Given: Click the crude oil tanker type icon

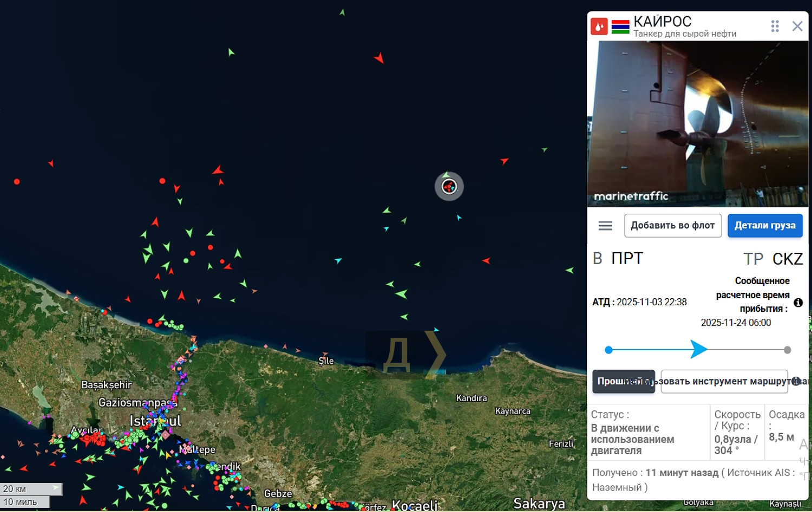Looking at the screenshot, I should click(599, 27).
